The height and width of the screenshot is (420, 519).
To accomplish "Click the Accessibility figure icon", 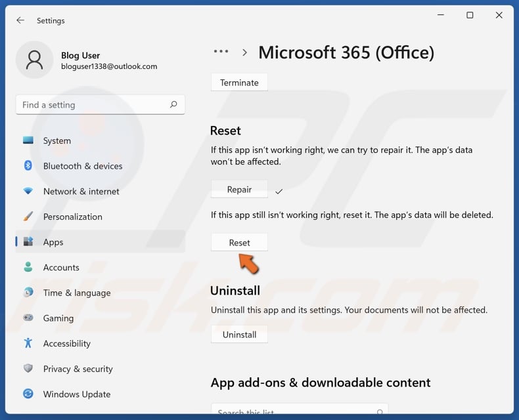I will pyautogui.click(x=28, y=343).
